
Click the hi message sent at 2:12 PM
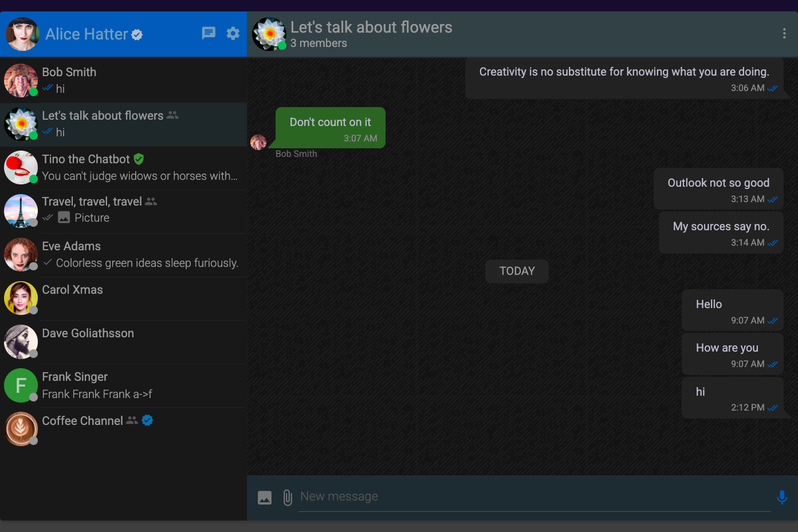[733, 398]
